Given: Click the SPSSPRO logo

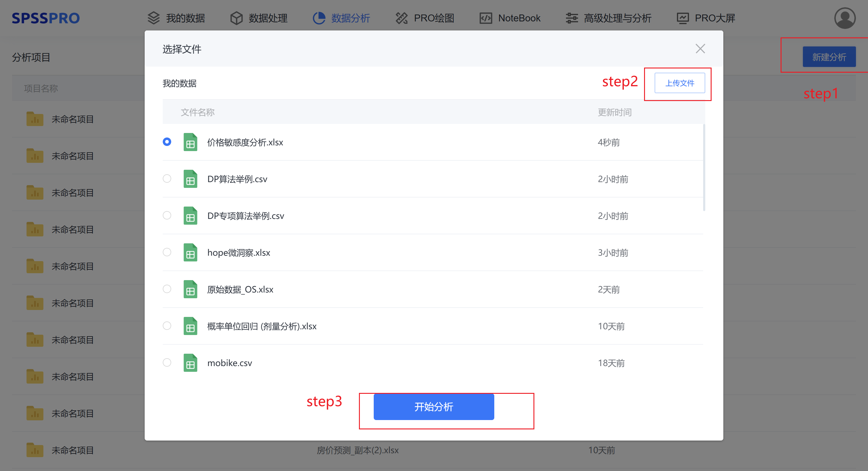Looking at the screenshot, I should pyautogui.click(x=46, y=18).
